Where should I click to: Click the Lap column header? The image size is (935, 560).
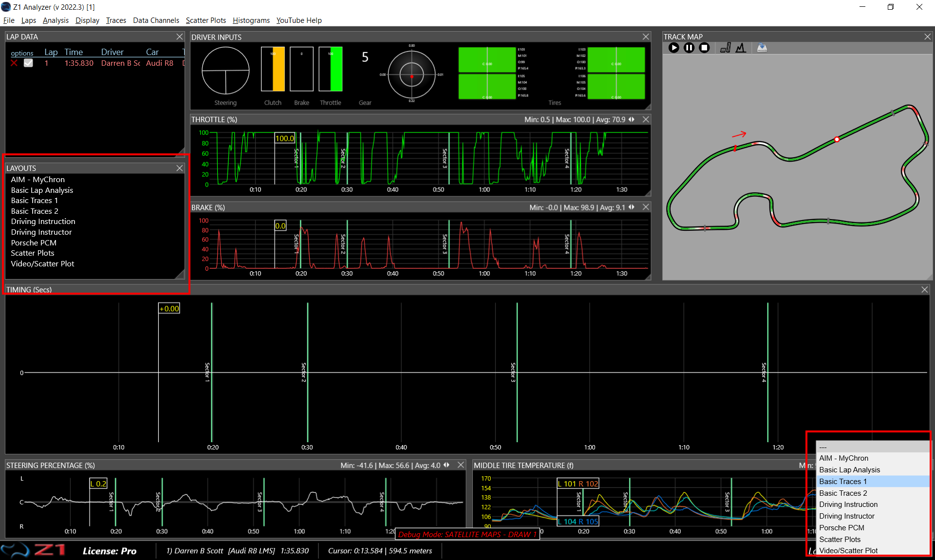tap(51, 52)
